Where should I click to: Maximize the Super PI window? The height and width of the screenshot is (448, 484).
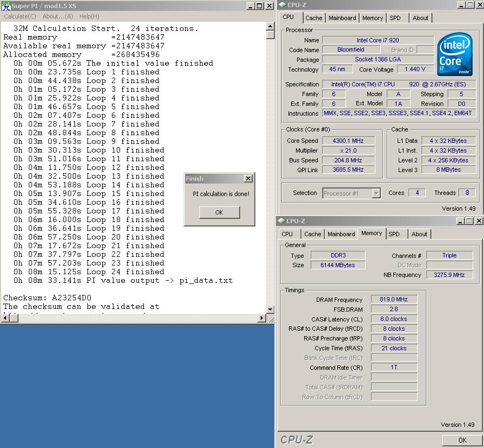point(259,5)
